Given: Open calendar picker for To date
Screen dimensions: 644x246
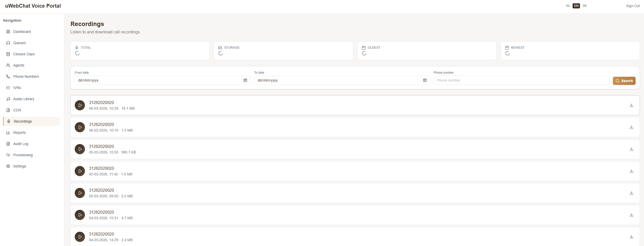Looking at the screenshot, I should click(x=425, y=80).
